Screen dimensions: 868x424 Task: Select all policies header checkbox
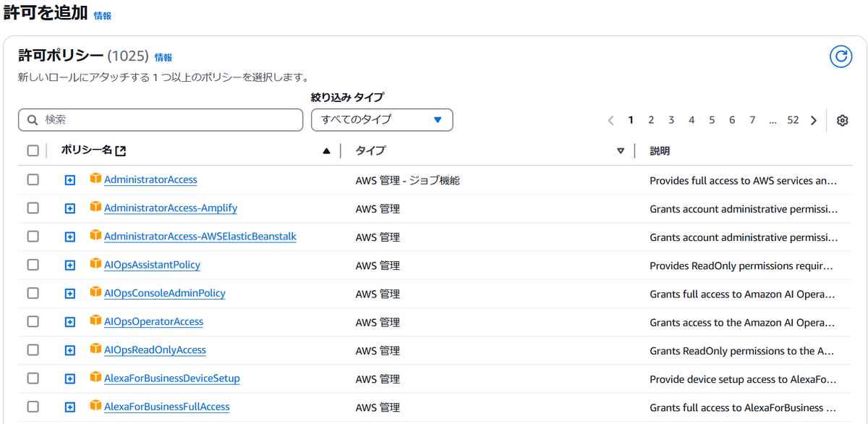click(33, 150)
